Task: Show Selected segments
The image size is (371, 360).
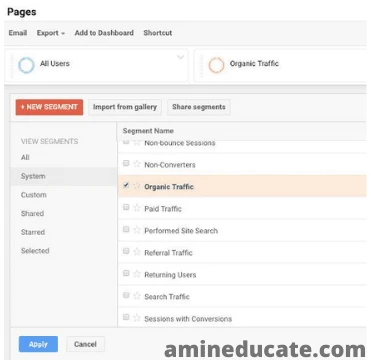Action: click(35, 251)
